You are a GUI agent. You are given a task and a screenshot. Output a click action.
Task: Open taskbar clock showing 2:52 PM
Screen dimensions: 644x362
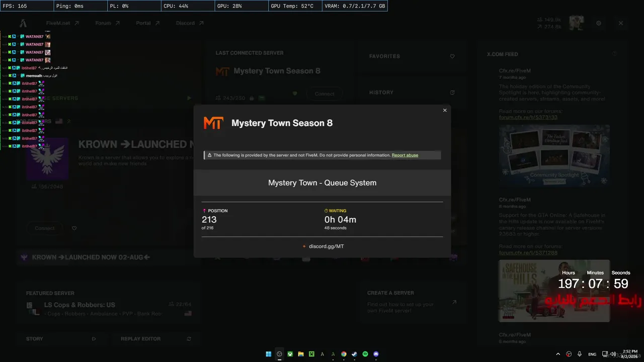(630, 354)
